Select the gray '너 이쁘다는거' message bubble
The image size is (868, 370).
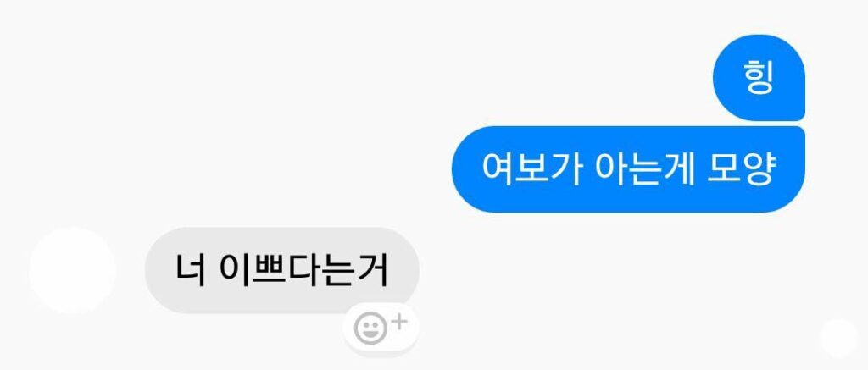coord(281,270)
